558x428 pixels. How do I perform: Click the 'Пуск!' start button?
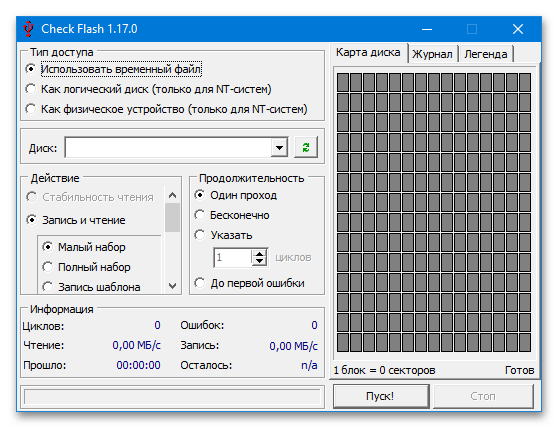point(380,396)
